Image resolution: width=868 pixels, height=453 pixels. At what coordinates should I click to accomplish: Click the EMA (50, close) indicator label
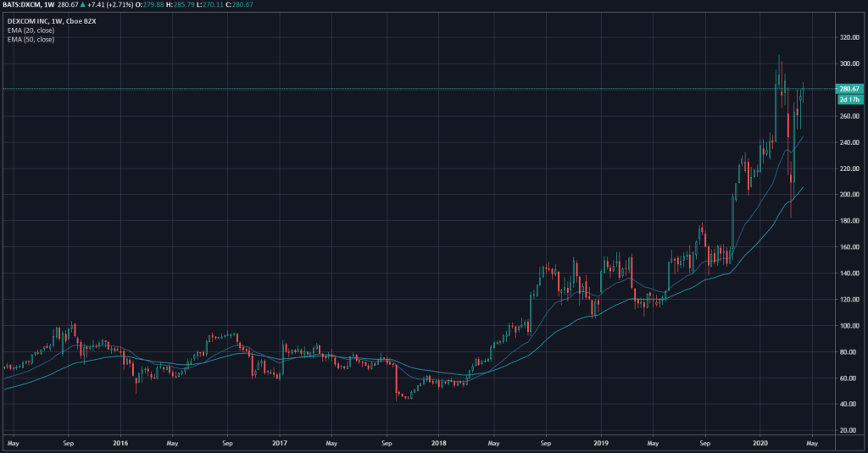click(30, 40)
